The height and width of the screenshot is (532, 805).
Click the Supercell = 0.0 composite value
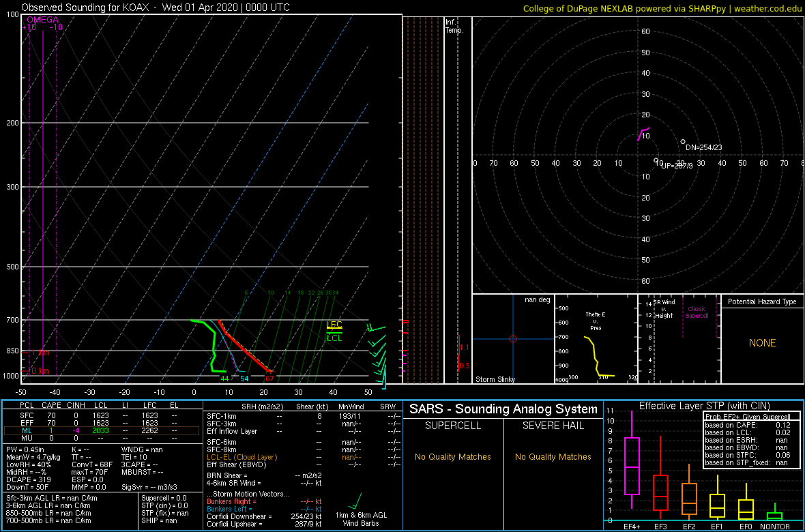(164, 498)
